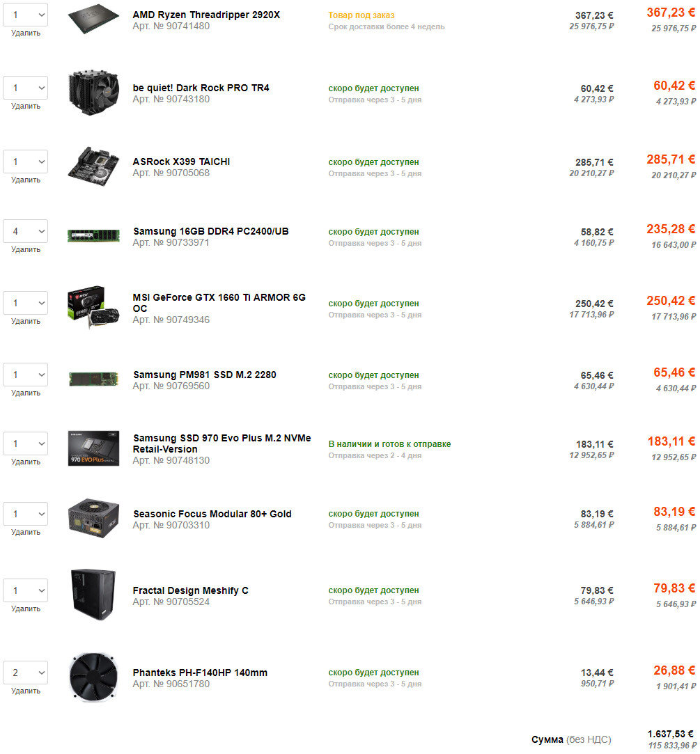Open Samsung SSD 970 Evo Plus product page
Viewport: 700px width, 754px height.
(x=221, y=443)
